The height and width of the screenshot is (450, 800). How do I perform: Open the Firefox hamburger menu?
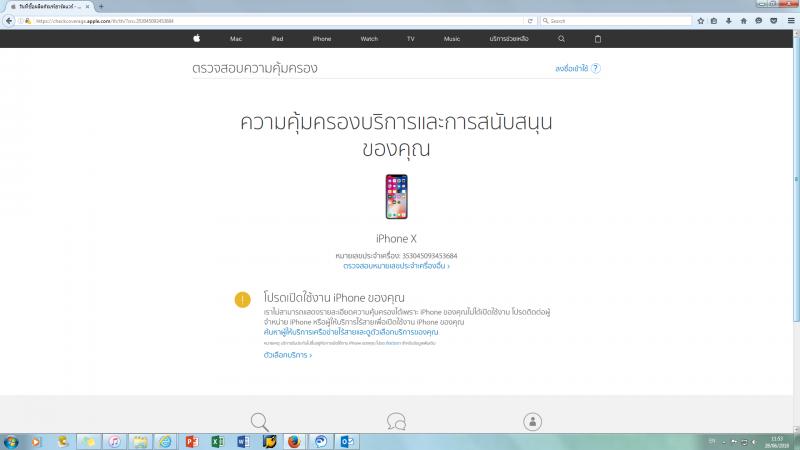(791, 21)
